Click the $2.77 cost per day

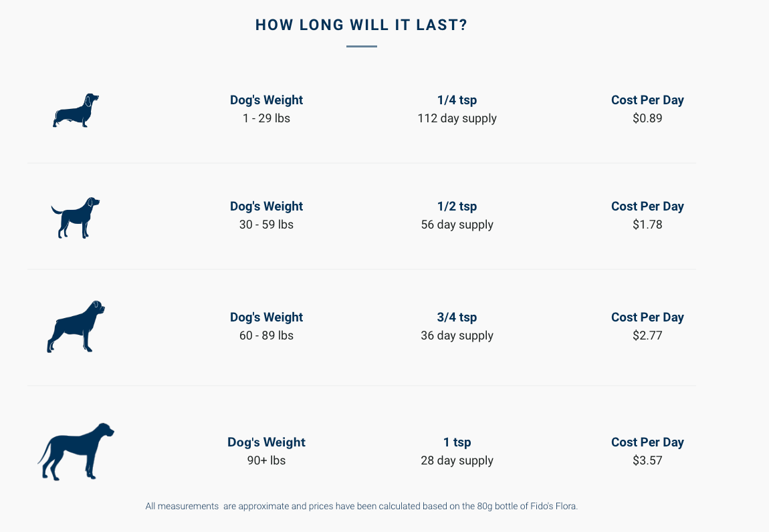[x=647, y=336]
